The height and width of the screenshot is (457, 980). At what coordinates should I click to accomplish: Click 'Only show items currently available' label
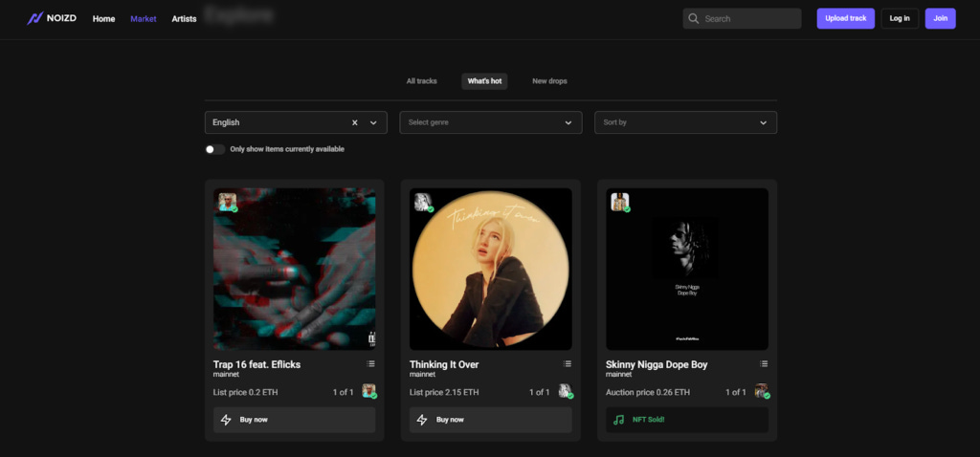click(287, 149)
